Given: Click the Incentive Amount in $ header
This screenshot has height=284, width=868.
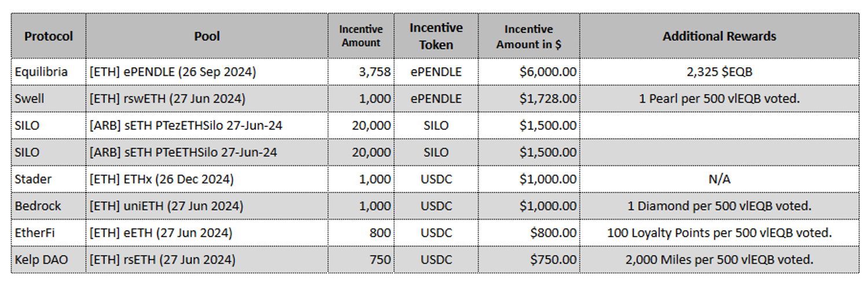Looking at the screenshot, I should [x=528, y=36].
